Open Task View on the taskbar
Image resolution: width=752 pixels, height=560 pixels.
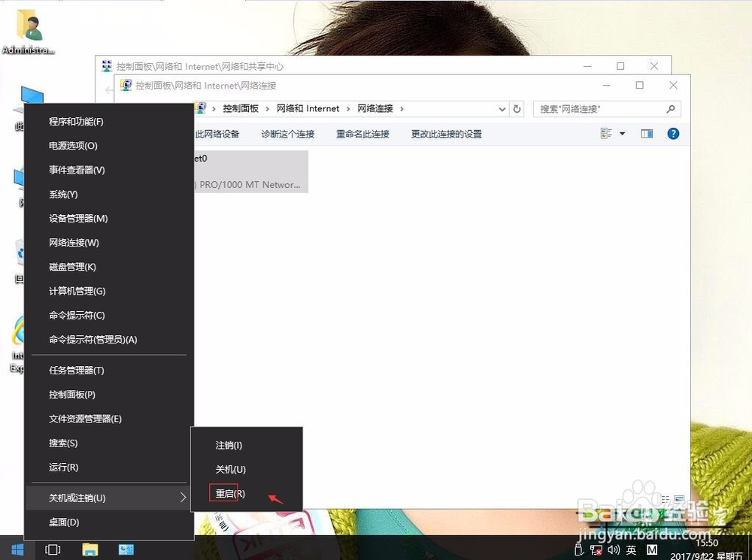coord(53,549)
